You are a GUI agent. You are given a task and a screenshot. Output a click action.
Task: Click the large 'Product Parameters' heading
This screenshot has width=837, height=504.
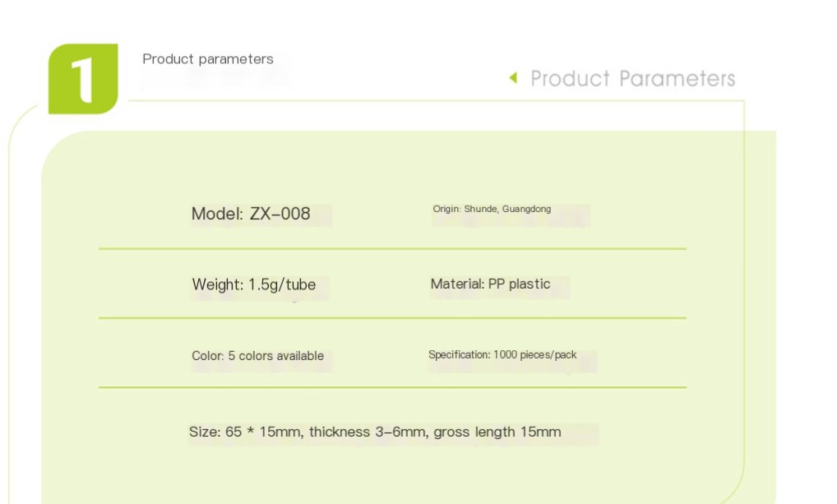pyautogui.click(x=632, y=79)
